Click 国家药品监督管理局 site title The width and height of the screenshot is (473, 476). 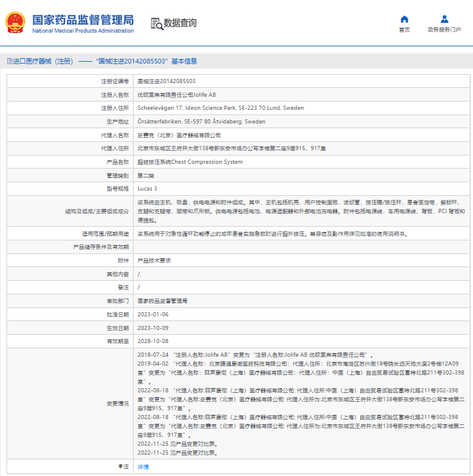coord(83,20)
